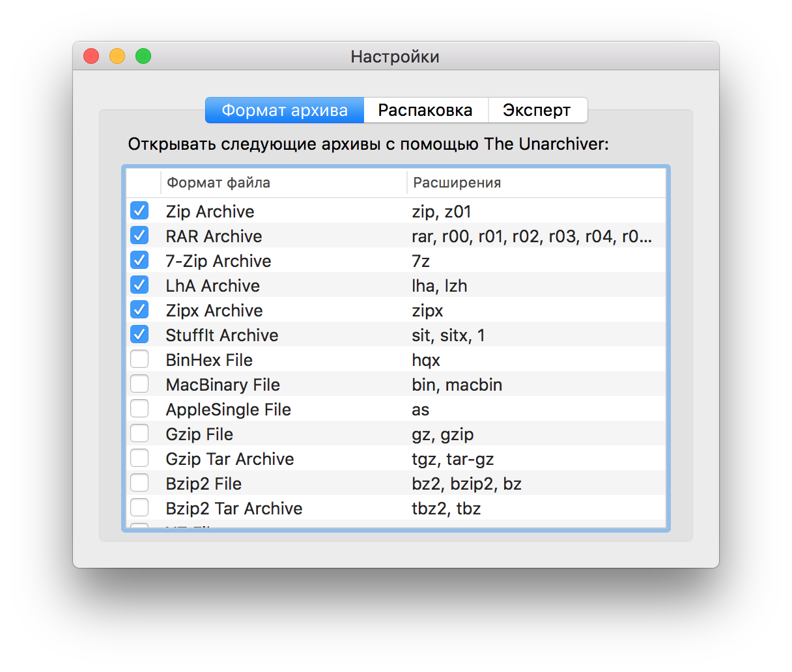
Task: Check the Gzip Tar Archive box
Action: pyautogui.click(x=139, y=458)
